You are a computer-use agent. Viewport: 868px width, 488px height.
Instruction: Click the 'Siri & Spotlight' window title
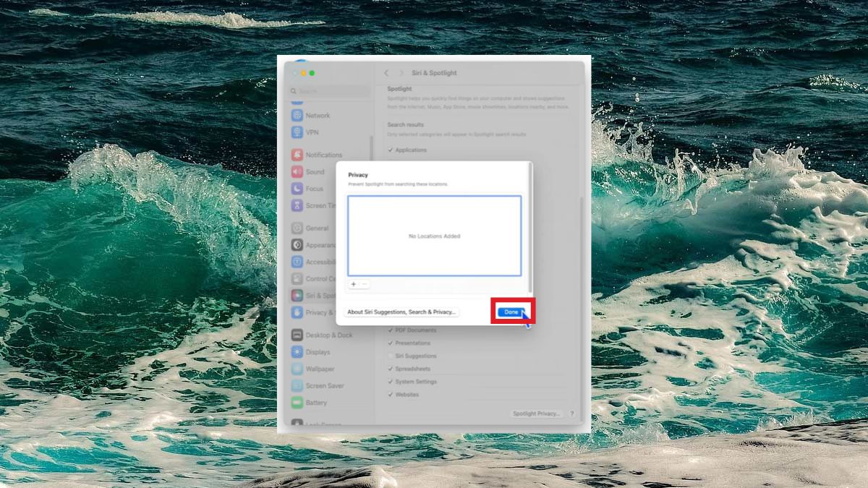point(434,73)
